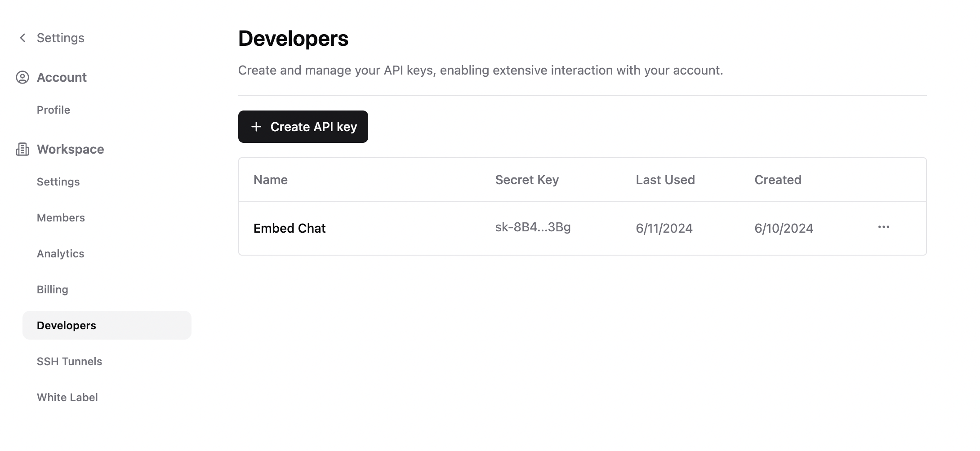The width and height of the screenshot is (980, 451).
Task: Open SSH Tunnels settings
Action: click(69, 361)
